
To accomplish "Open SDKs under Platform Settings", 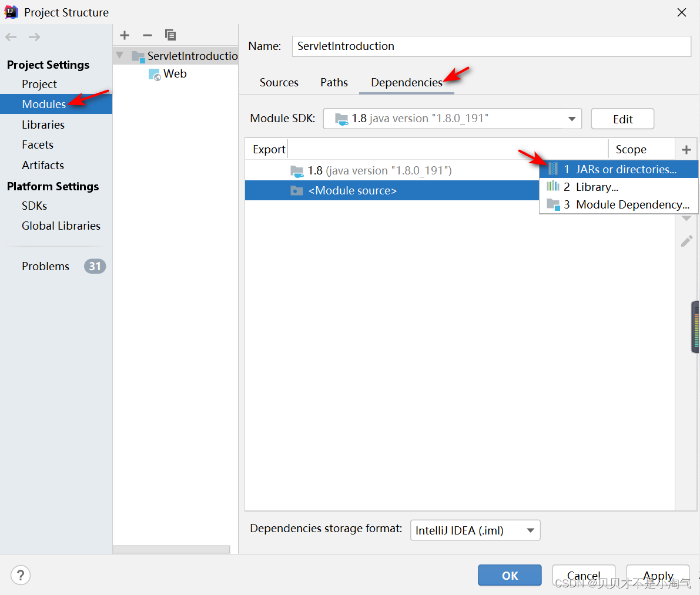I will click(x=34, y=206).
